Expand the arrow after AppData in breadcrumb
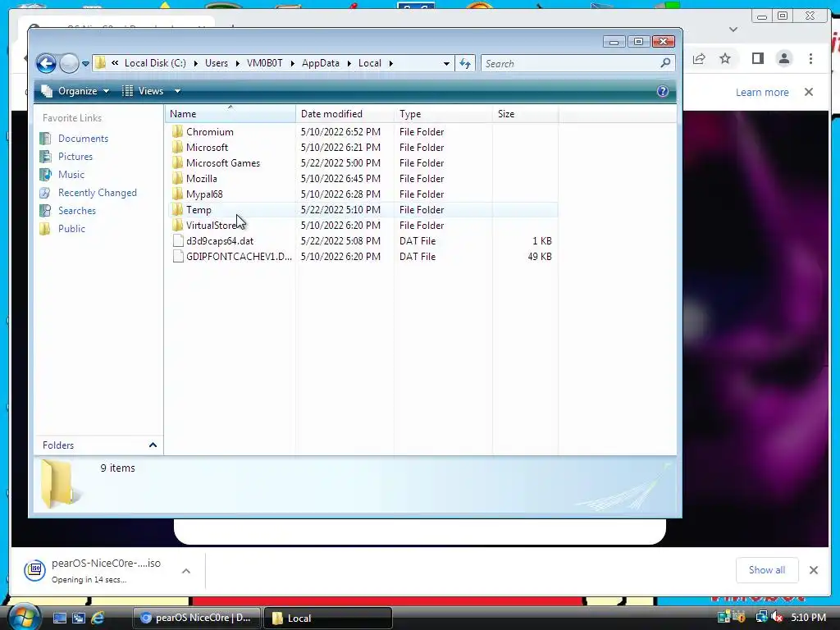This screenshot has height=630, width=840. point(349,64)
